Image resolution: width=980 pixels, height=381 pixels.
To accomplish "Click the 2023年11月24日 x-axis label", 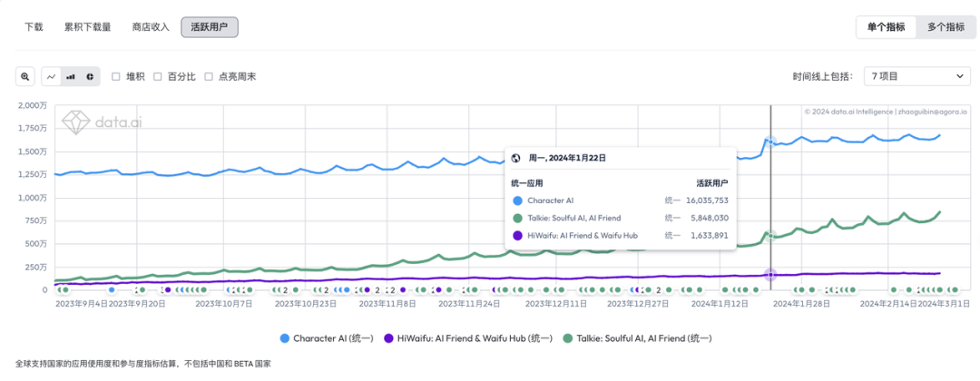I will pos(469,304).
